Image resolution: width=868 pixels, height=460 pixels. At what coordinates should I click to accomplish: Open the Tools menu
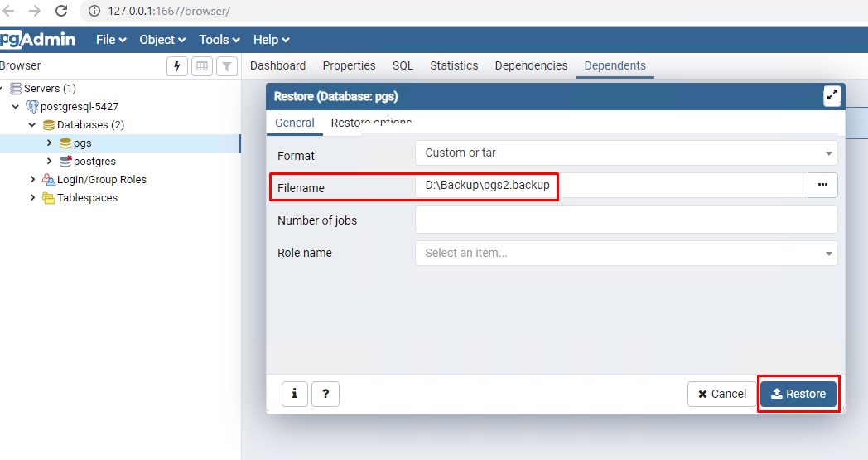[x=219, y=40]
